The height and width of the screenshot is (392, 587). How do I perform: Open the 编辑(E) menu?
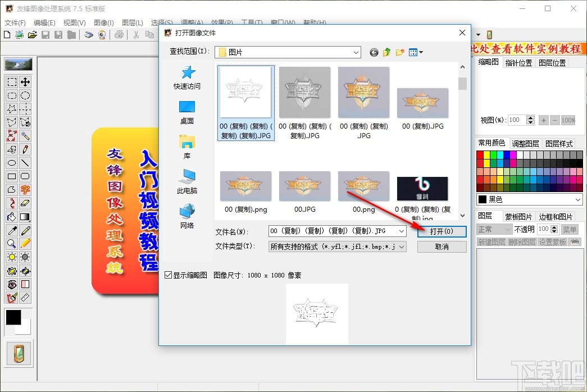[x=44, y=23]
